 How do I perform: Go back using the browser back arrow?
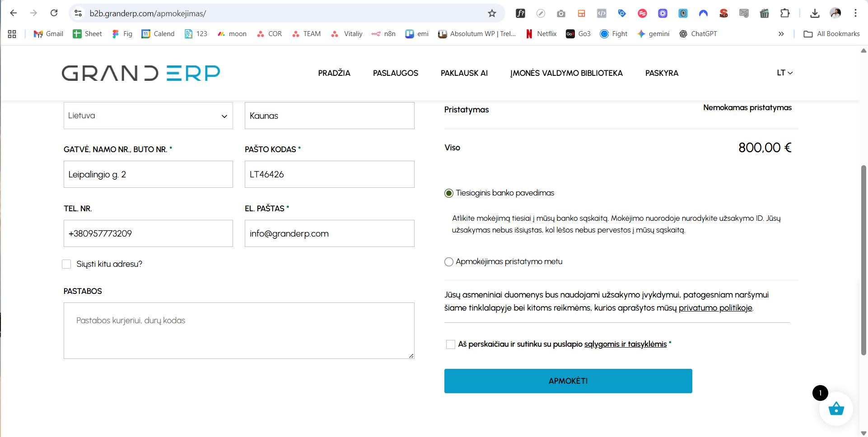(x=14, y=13)
